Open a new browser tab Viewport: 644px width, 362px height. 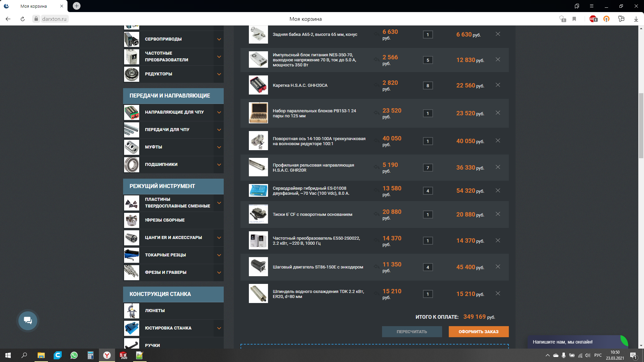click(76, 6)
